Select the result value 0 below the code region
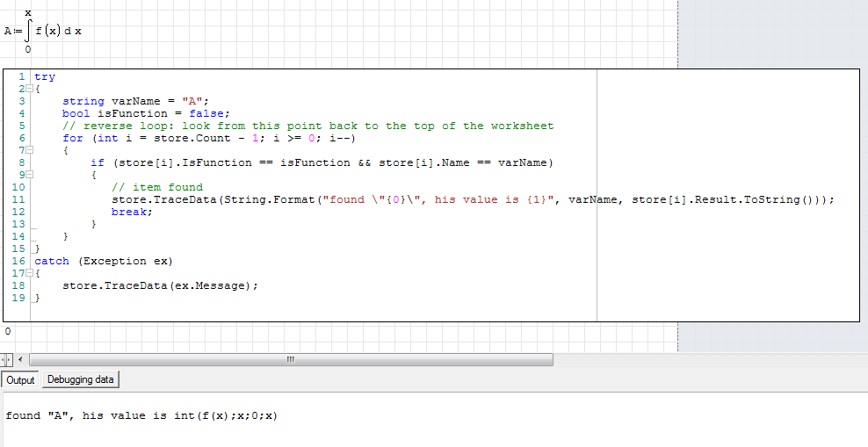This screenshot has width=868, height=447. point(8,332)
